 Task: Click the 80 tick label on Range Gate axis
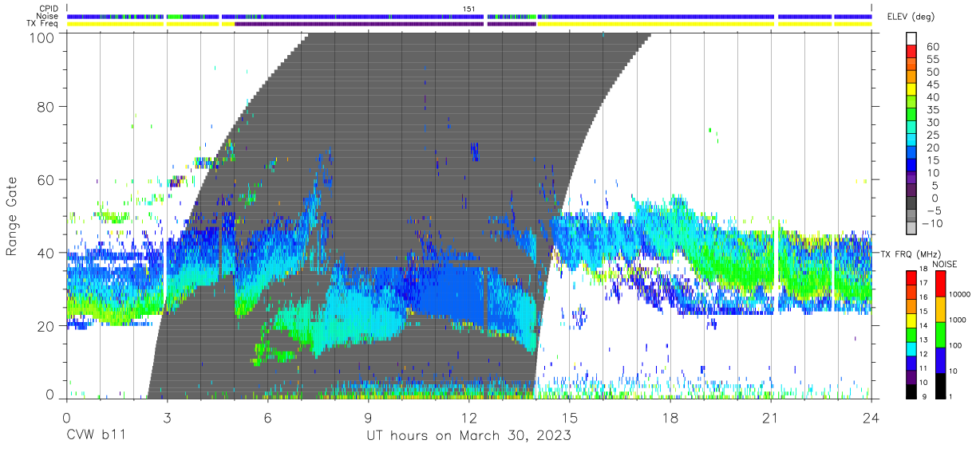coord(46,106)
